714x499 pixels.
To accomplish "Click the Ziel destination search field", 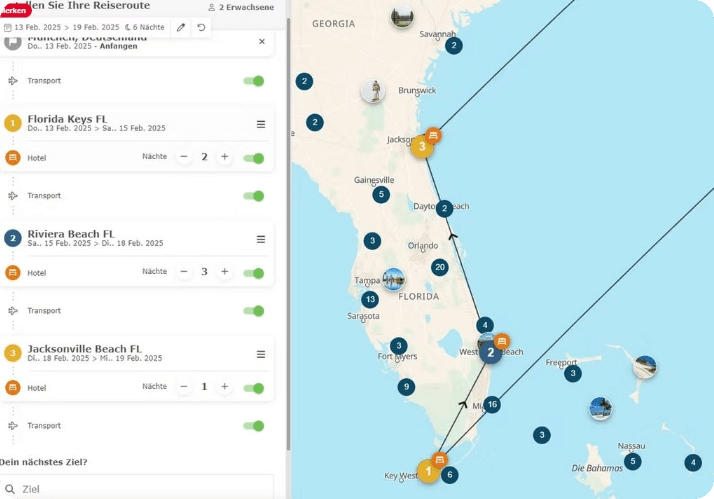I will coord(140,489).
